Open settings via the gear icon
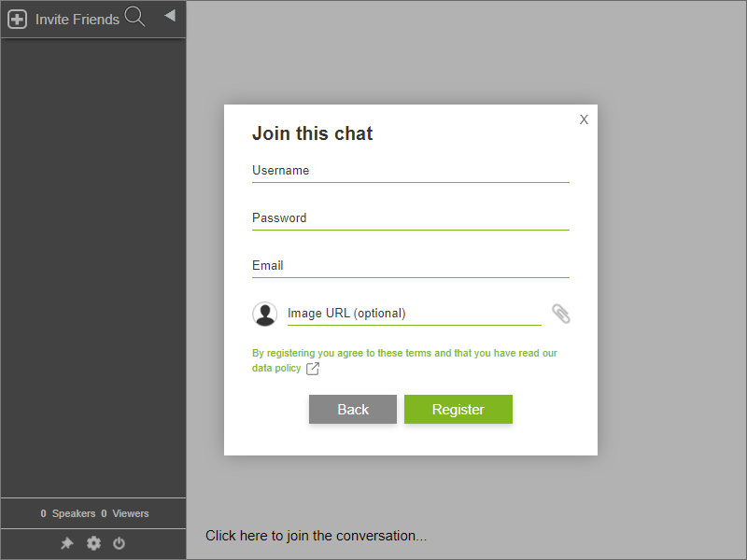Image resolution: width=747 pixels, height=560 pixels. tap(93, 543)
